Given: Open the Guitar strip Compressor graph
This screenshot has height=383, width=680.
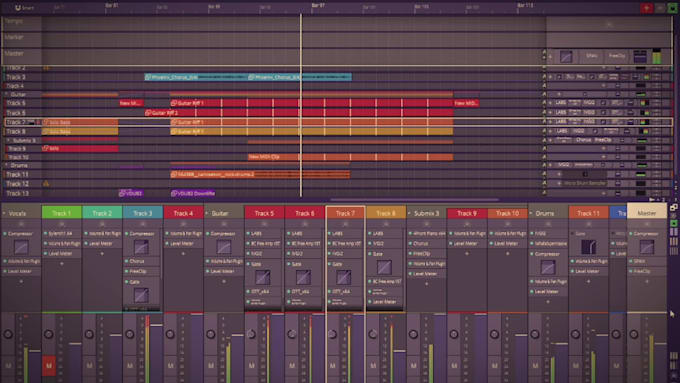Looking at the screenshot, I should 224,247.
